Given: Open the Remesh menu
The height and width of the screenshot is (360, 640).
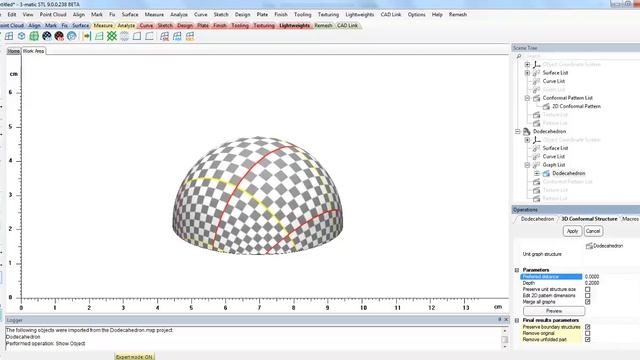Looking at the screenshot, I should tap(458, 14).
